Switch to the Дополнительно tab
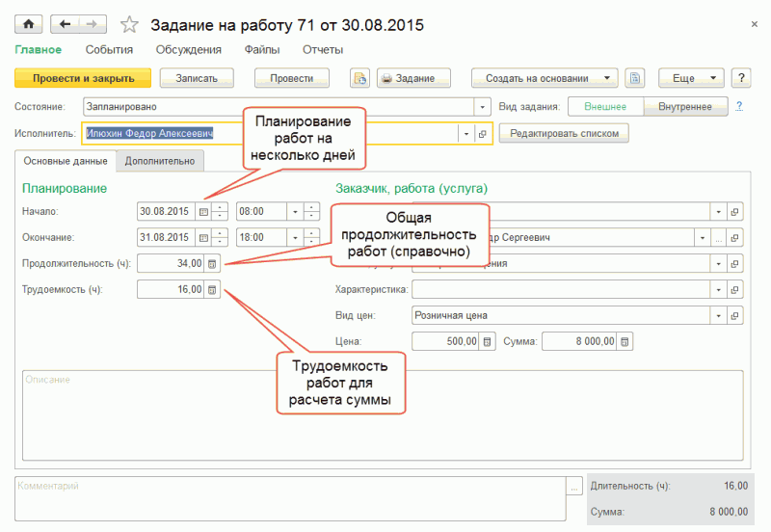Screen dimensions: 771x532 (x=160, y=162)
